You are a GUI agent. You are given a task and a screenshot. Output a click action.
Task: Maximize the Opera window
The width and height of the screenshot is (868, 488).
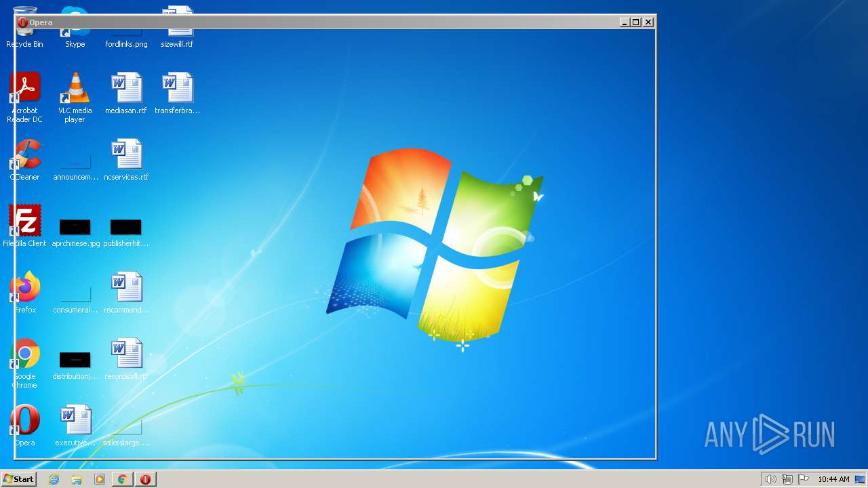point(636,22)
